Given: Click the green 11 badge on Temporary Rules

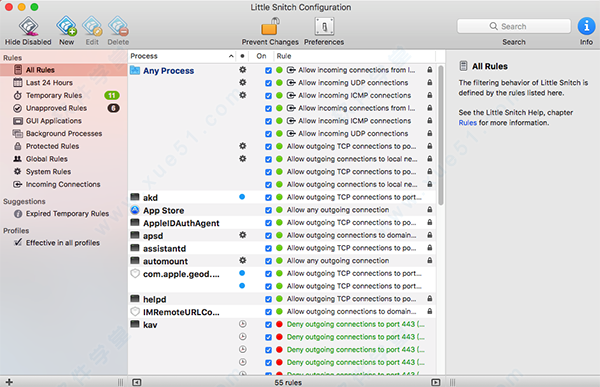Looking at the screenshot, I should pyautogui.click(x=112, y=95).
